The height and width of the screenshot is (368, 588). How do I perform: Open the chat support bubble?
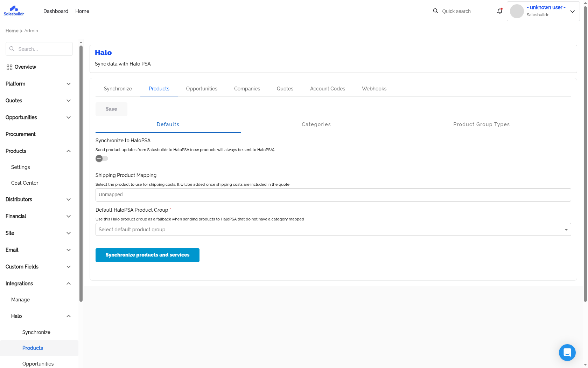point(567,353)
